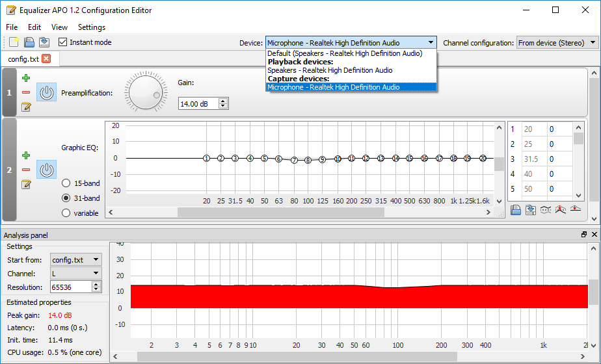
Task: Select the 15-band radio option
Action: tap(66, 183)
